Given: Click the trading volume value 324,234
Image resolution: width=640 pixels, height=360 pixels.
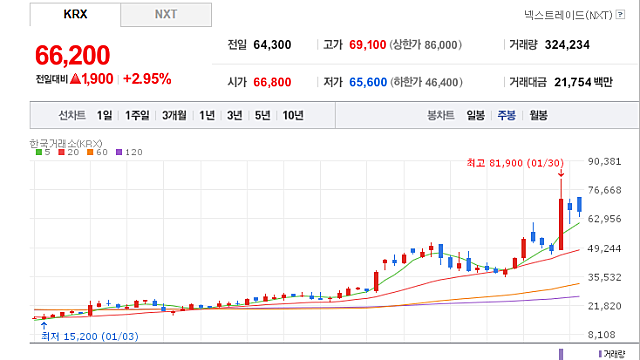Looking at the screenshot, I should click(567, 45).
